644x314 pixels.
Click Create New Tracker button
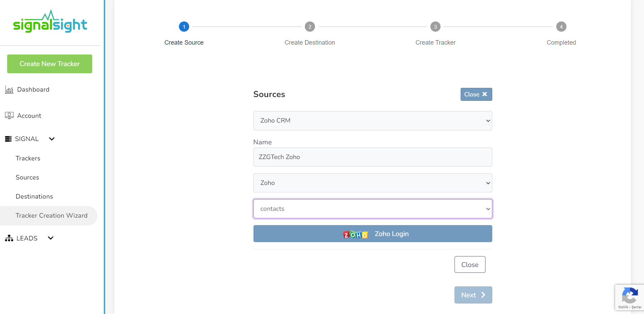pos(50,64)
